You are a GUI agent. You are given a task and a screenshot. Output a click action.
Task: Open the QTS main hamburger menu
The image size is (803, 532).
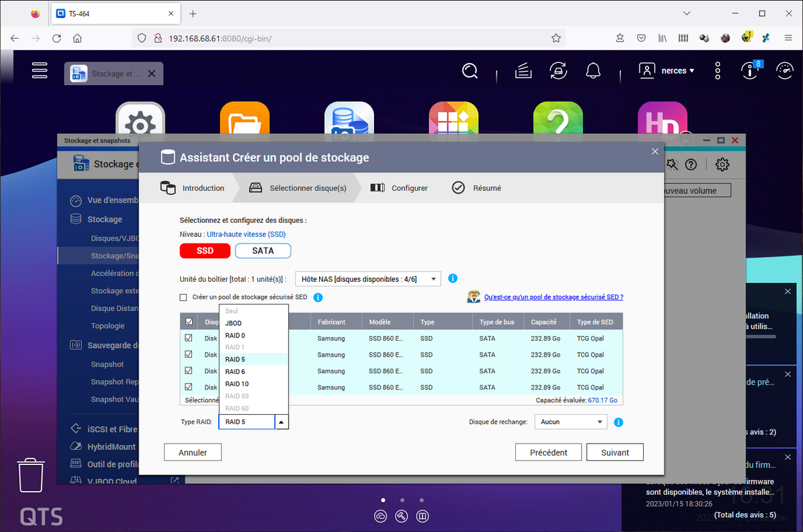click(x=40, y=71)
